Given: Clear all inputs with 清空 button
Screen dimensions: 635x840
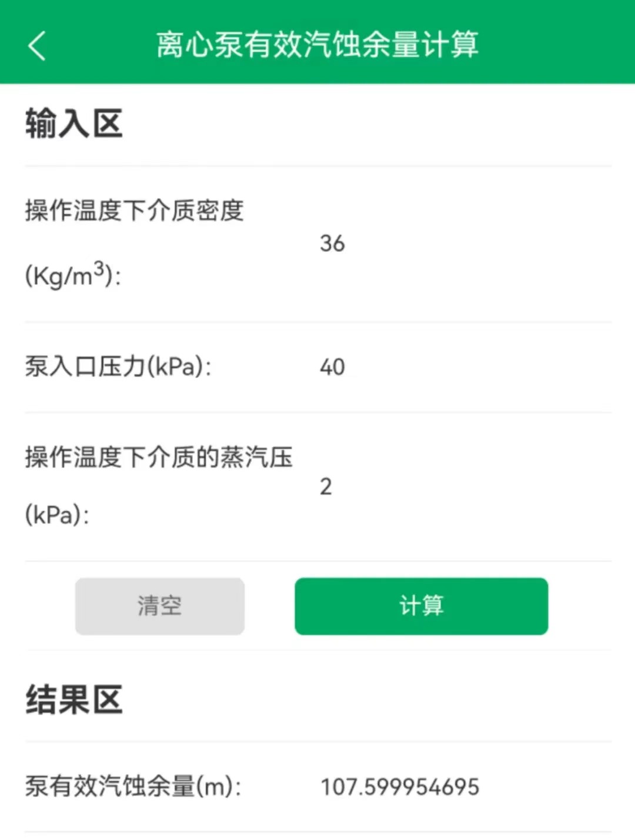Looking at the screenshot, I should click(x=160, y=606).
